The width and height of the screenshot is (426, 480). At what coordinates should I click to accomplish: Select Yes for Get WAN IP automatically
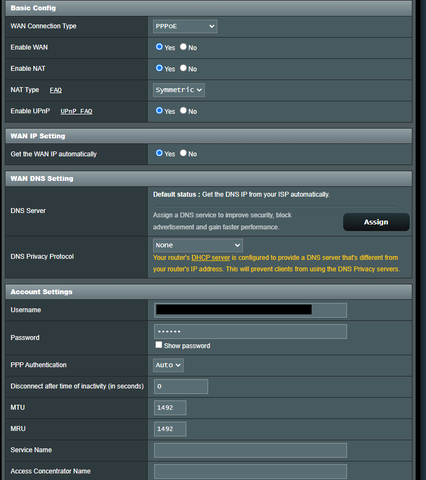click(159, 153)
